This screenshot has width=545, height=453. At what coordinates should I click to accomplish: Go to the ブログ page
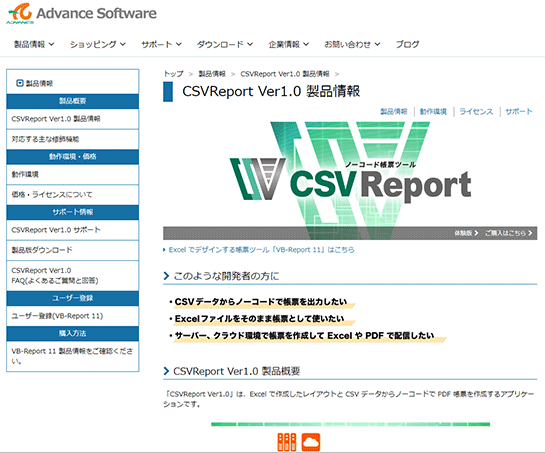tap(407, 45)
